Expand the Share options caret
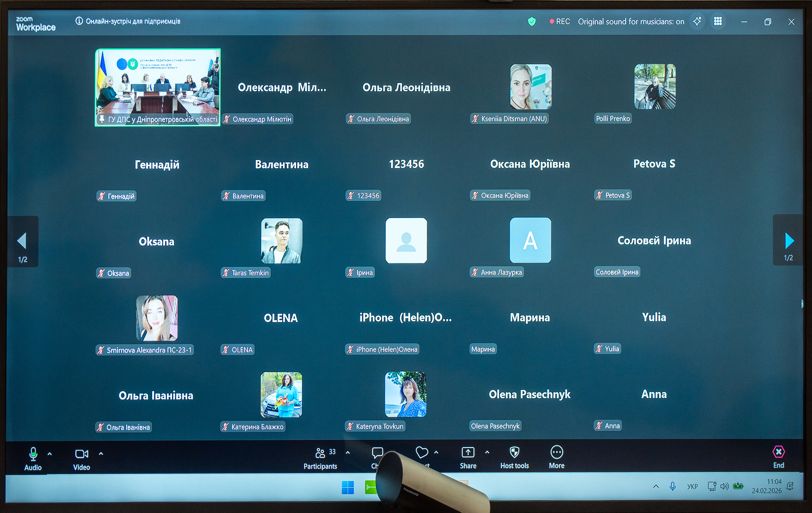 [487, 452]
